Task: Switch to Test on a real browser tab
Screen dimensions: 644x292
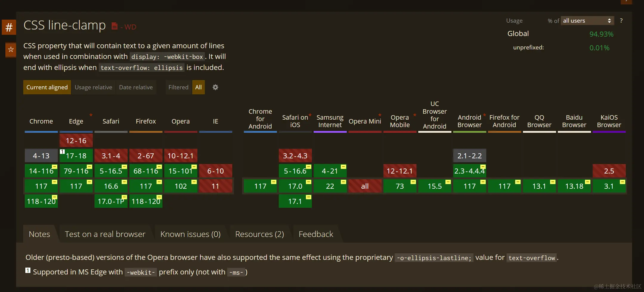Action: [x=105, y=234]
